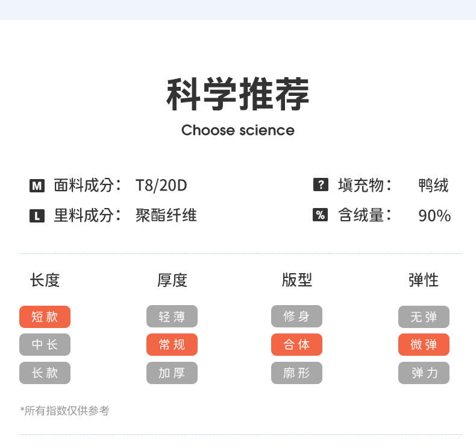476x448 pixels.
Task: Select the 短款 length option
Action: 45,317
